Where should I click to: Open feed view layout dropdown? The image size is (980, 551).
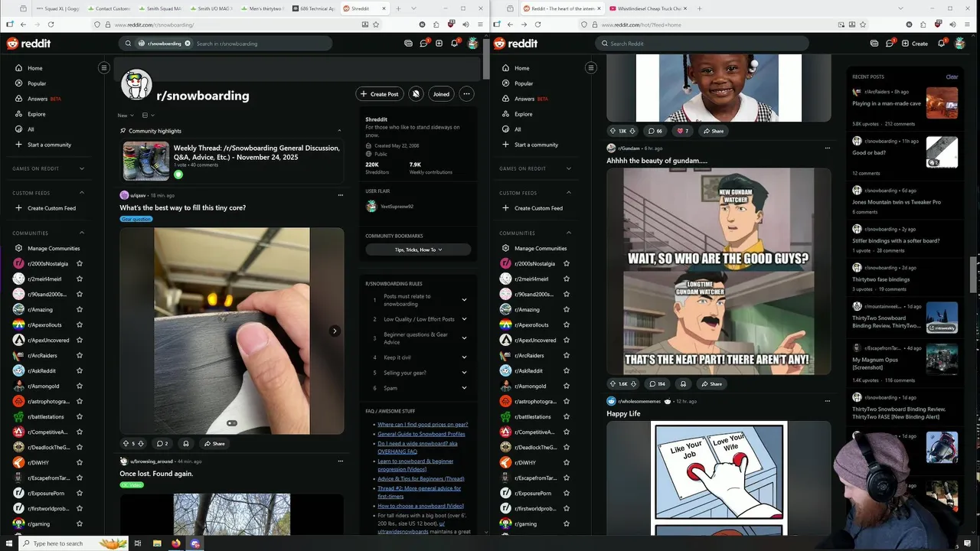point(148,116)
